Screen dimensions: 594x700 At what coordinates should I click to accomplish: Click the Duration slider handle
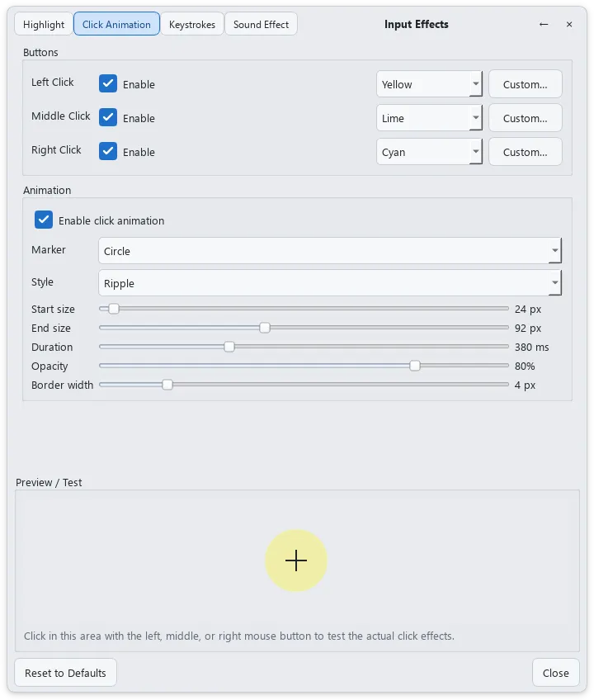point(229,347)
